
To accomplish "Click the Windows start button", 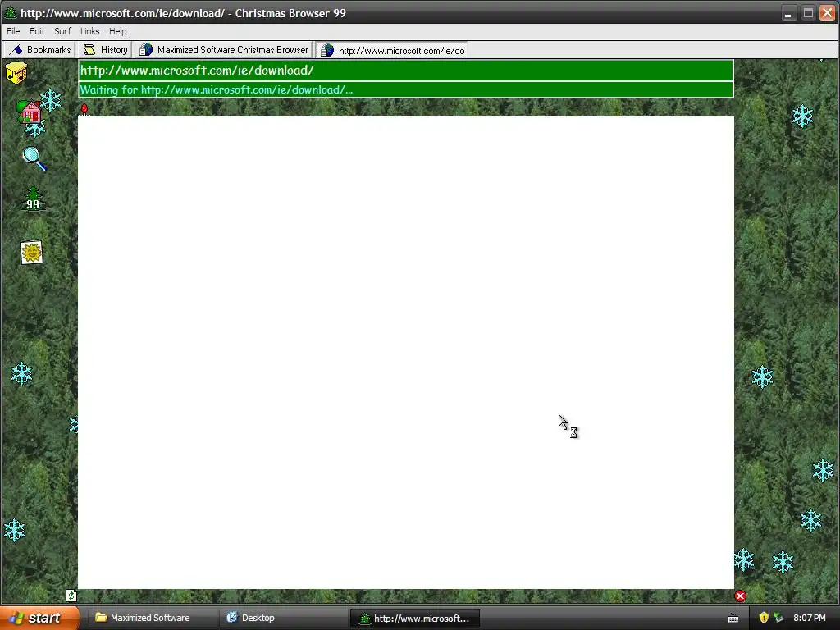I will pos(39,618).
